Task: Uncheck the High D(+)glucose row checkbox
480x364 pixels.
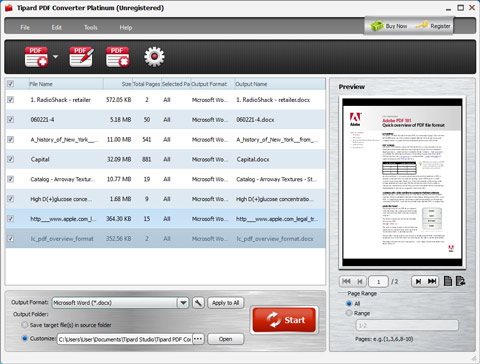Action: click(11, 199)
